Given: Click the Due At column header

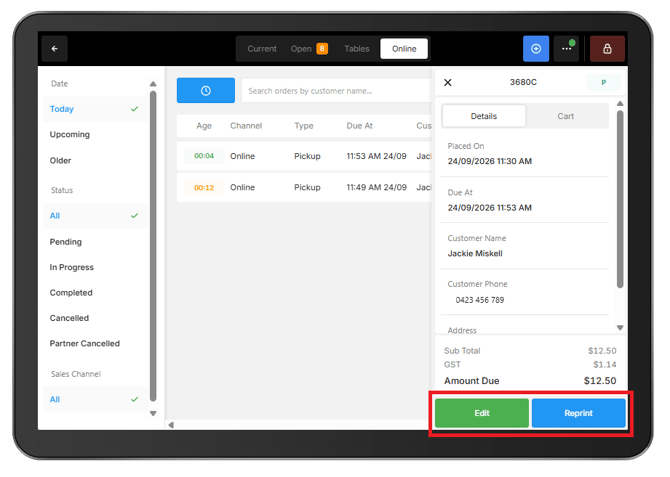Looking at the screenshot, I should (359, 126).
